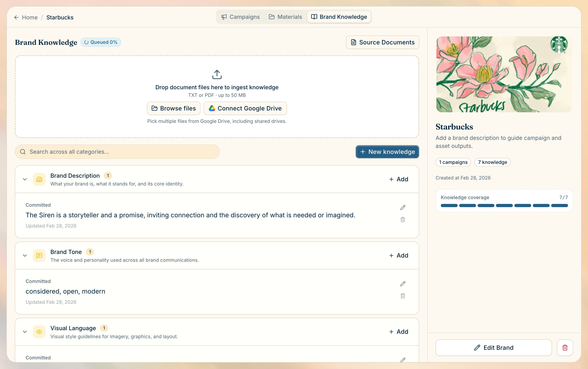Click the 'Brand Knowledge' page heading
588x369 pixels.
click(46, 42)
